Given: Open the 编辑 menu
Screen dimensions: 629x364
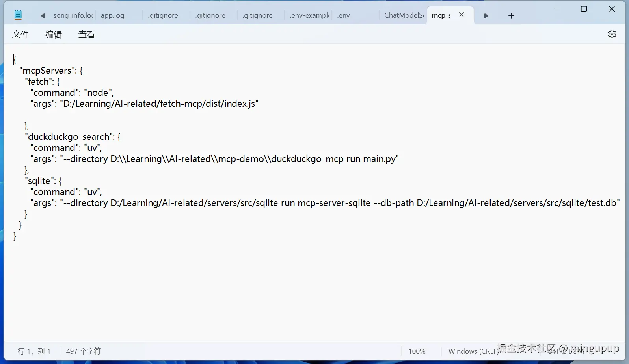Looking at the screenshot, I should 54,34.
